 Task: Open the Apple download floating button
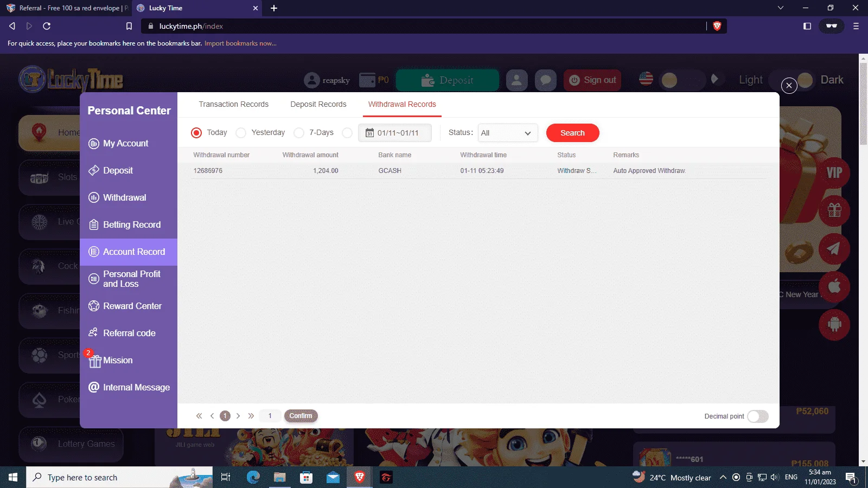click(834, 286)
